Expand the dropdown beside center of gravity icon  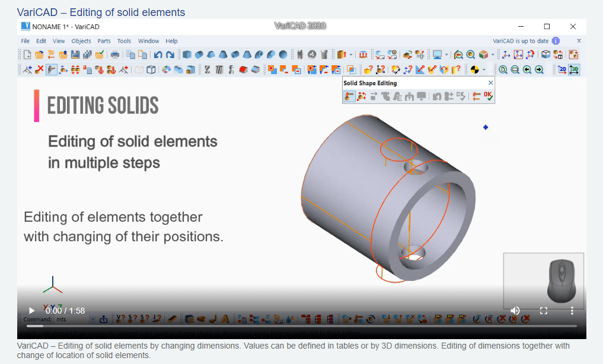pyautogui.click(x=484, y=70)
